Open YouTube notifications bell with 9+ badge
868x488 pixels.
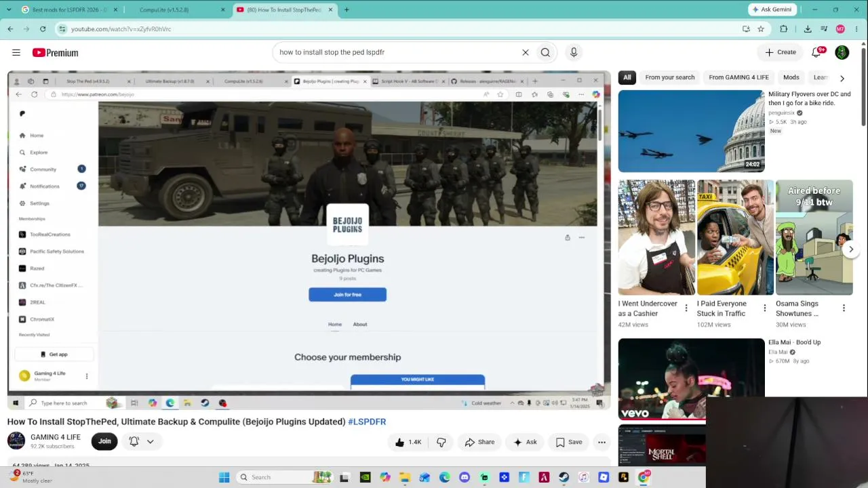coord(817,52)
